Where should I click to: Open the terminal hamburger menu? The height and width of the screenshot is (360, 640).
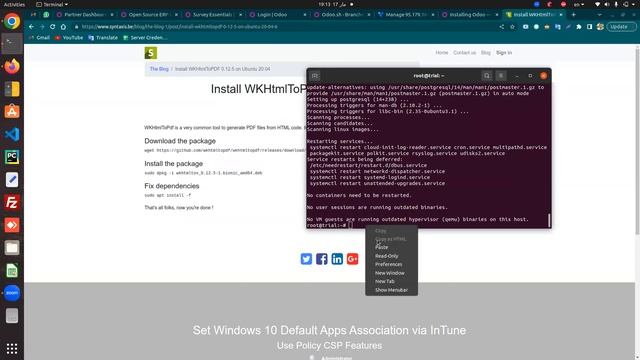coord(501,76)
